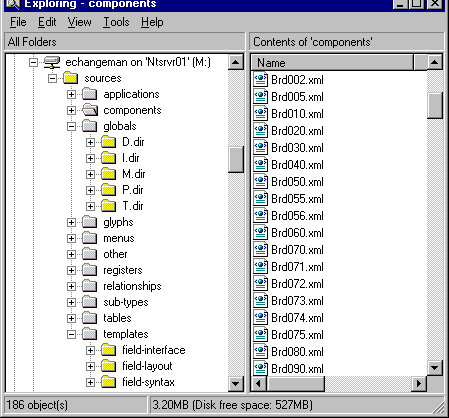Select the network drive echangeman icon
This screenshot has height=418, width=449.
click(52, 62)
